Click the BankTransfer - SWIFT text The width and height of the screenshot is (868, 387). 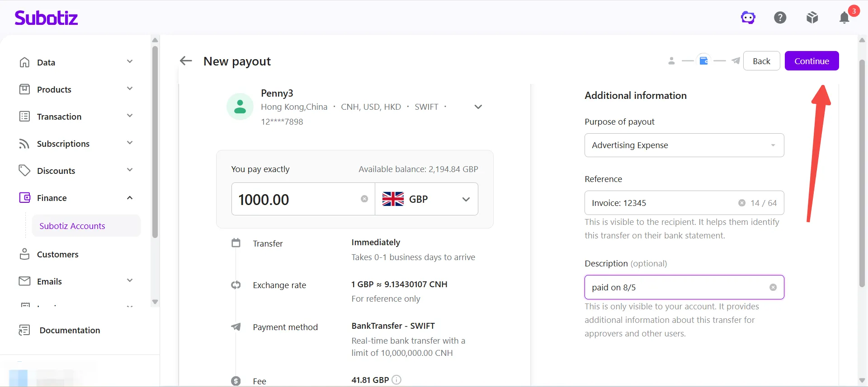click(x=393, y=326)
